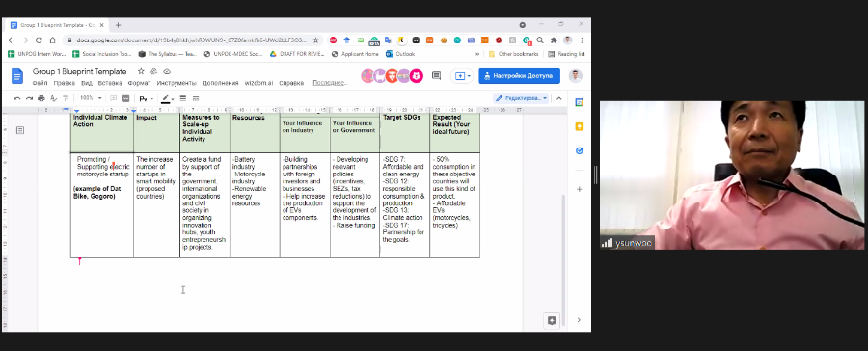The height and width of the screenshot is (351, 868).
Task: Bookmark this page with the star icon
Action: (x=315, y=40)
